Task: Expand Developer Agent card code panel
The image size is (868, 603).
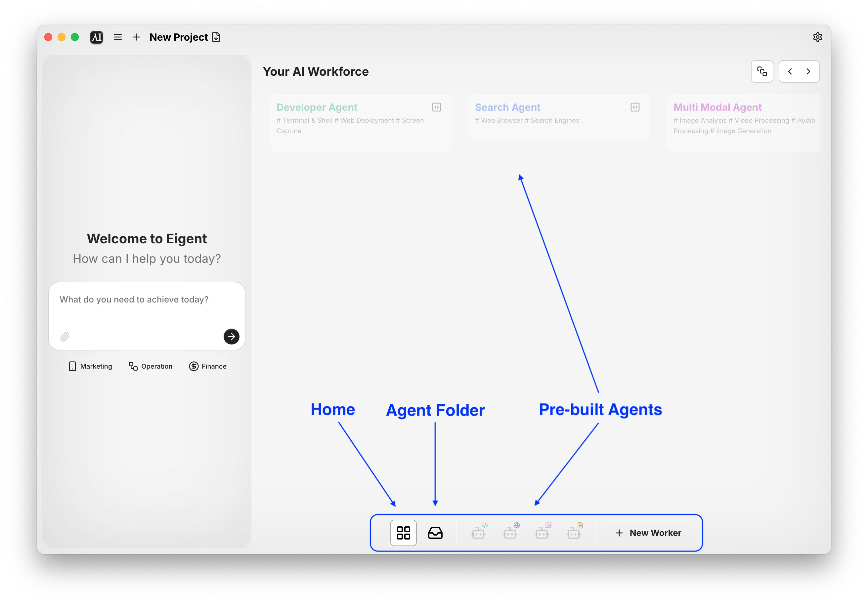Action: click(437, 107)
